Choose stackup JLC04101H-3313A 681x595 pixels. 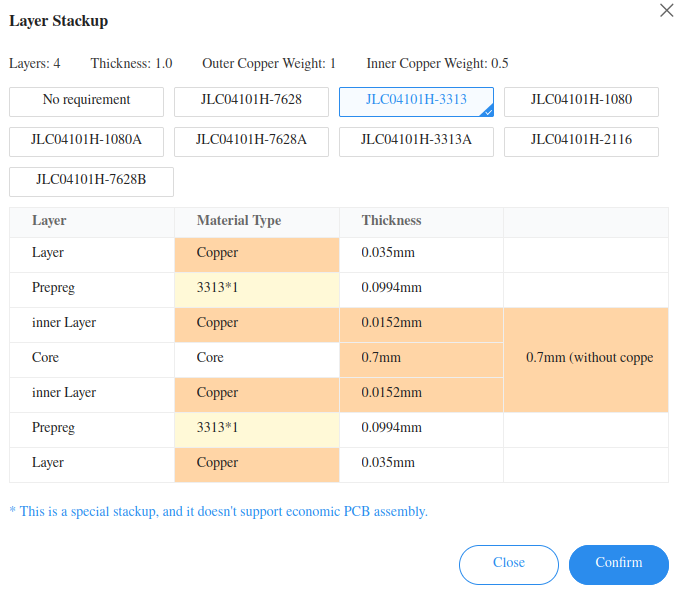click(x=416, y=141)
